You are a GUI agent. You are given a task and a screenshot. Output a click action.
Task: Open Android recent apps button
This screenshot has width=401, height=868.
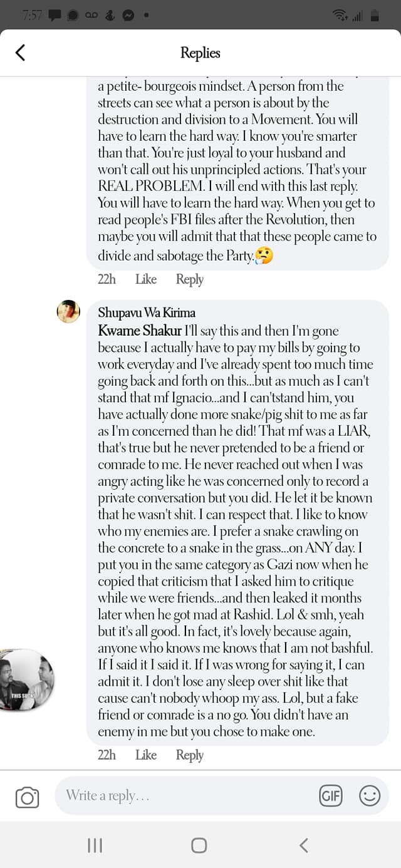[95, 845]
